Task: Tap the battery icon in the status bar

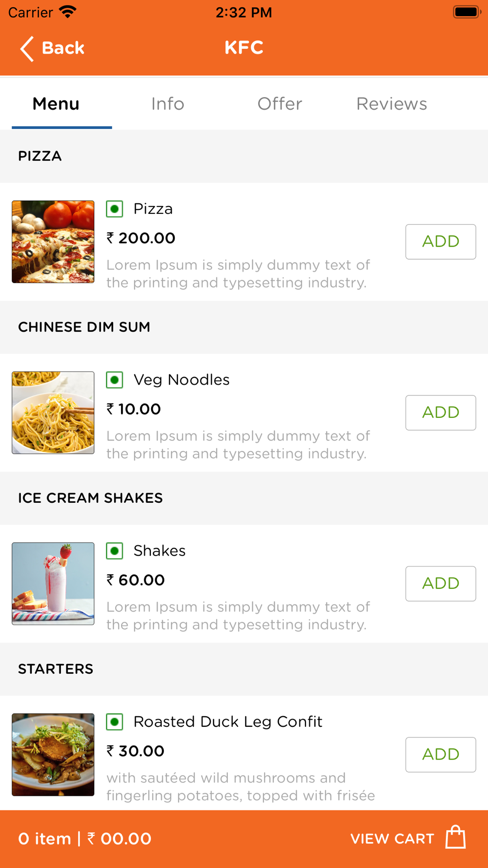Action: click(x=467, y=12)
